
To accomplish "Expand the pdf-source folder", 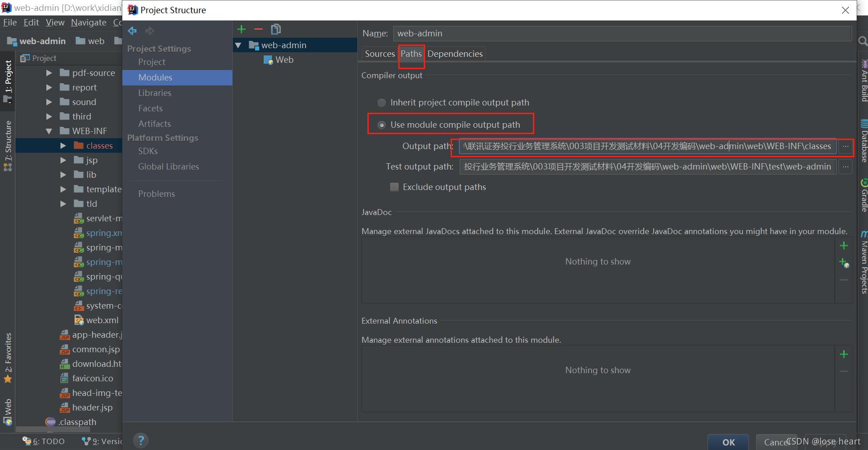I will point(49,73).
